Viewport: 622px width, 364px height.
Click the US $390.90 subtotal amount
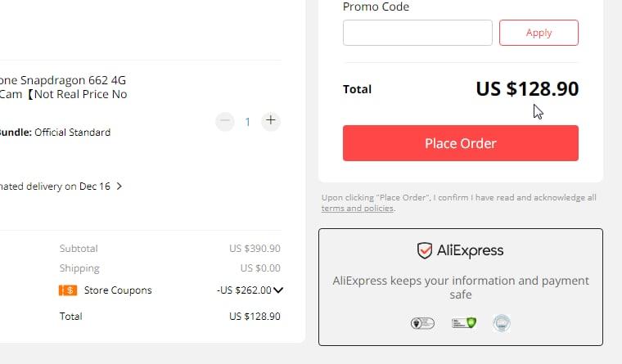coord(255,249)
